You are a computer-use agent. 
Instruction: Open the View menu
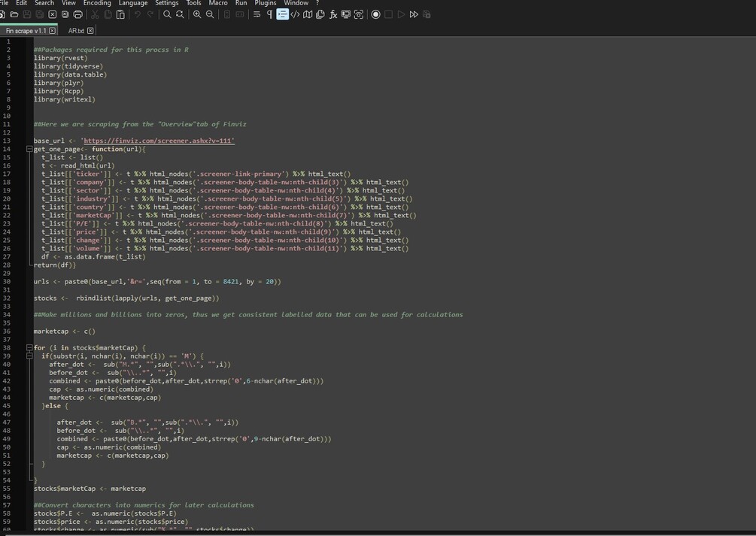pyautogui.click(x=68, y=3)
